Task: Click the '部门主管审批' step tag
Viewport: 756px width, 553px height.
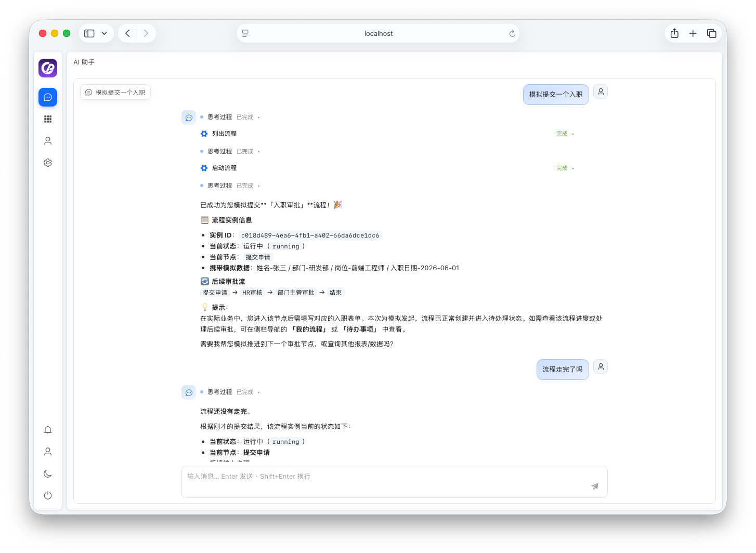Action: (296, 293)
